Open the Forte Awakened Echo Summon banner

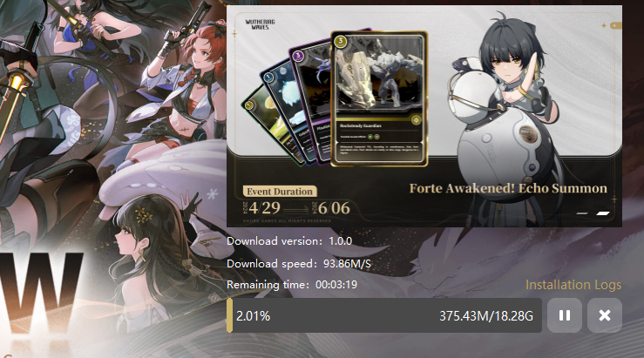coord(508,188)
